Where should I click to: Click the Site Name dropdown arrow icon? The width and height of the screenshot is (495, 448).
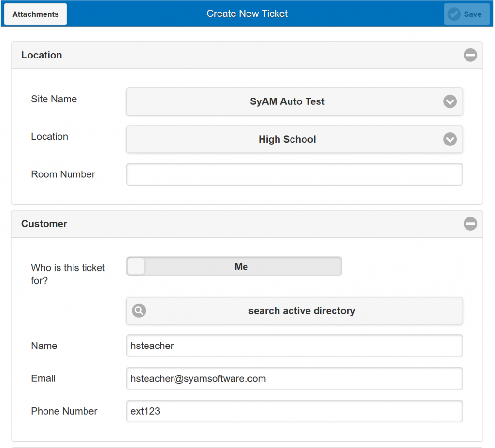pos(450,101)
